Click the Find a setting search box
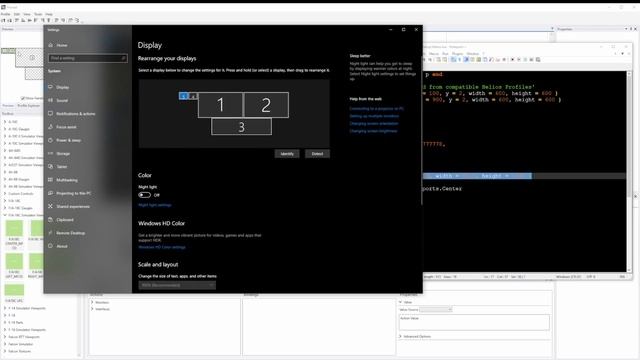640x360 pixels. click(x=87, y=58)
